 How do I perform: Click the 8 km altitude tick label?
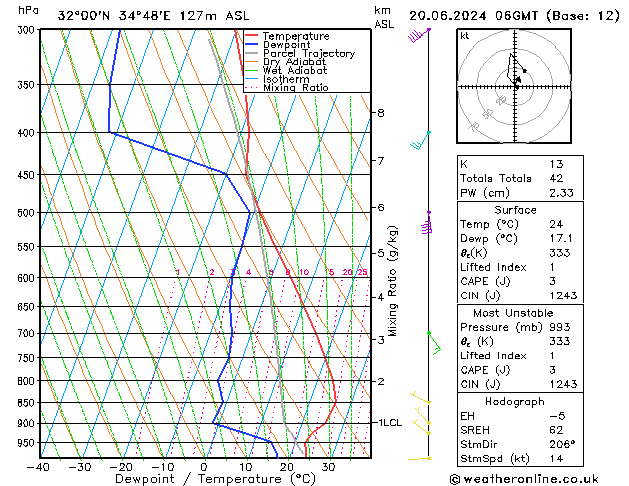(381, 113)
